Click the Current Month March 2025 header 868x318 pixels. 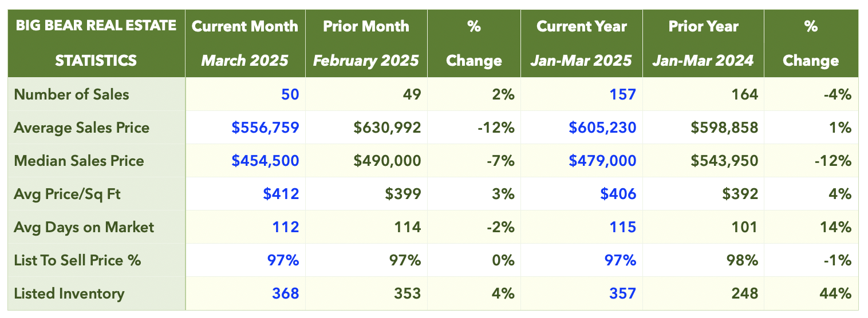coord(245,43)
